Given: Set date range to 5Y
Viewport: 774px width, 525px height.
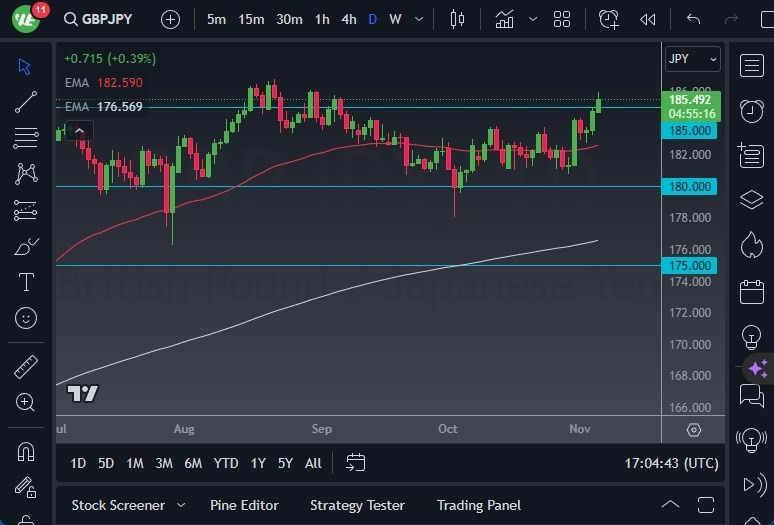Looking at the screenshot, I should pos(285,463).
